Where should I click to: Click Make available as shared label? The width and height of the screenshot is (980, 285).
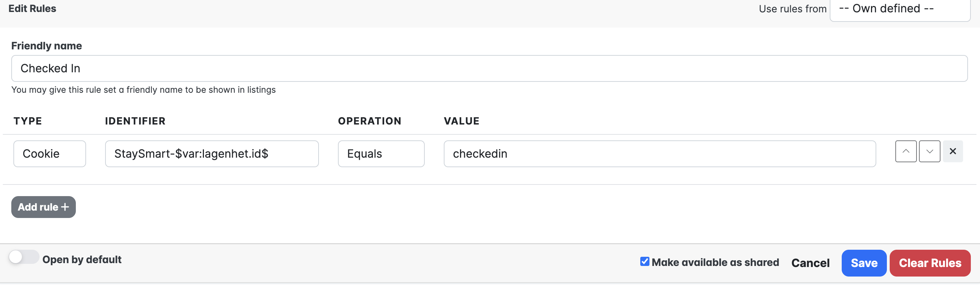click(x=715, y=262)
